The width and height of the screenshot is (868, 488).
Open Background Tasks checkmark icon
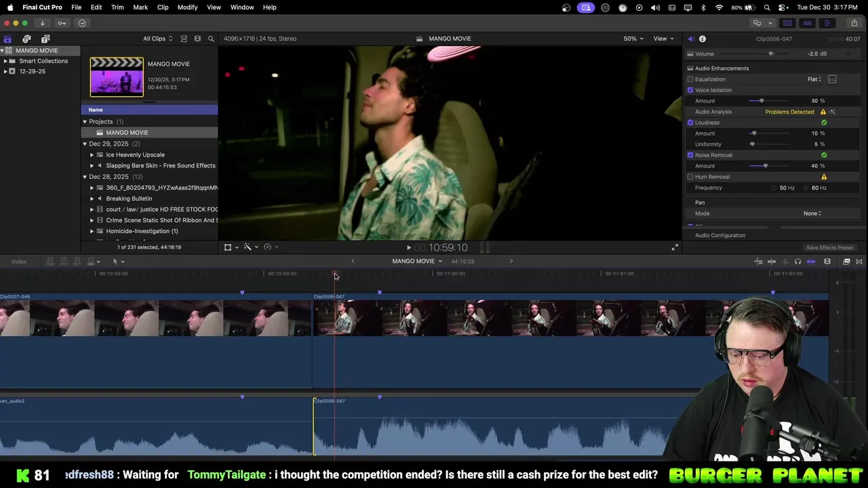tap(82, 23)
